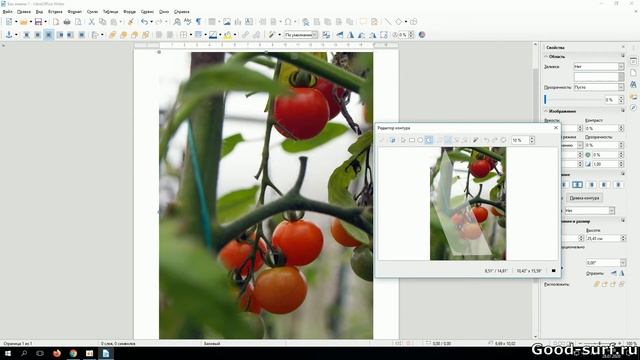Click the Insert Line icon
This screenshot has height=360, width=640.
point(387,22)
